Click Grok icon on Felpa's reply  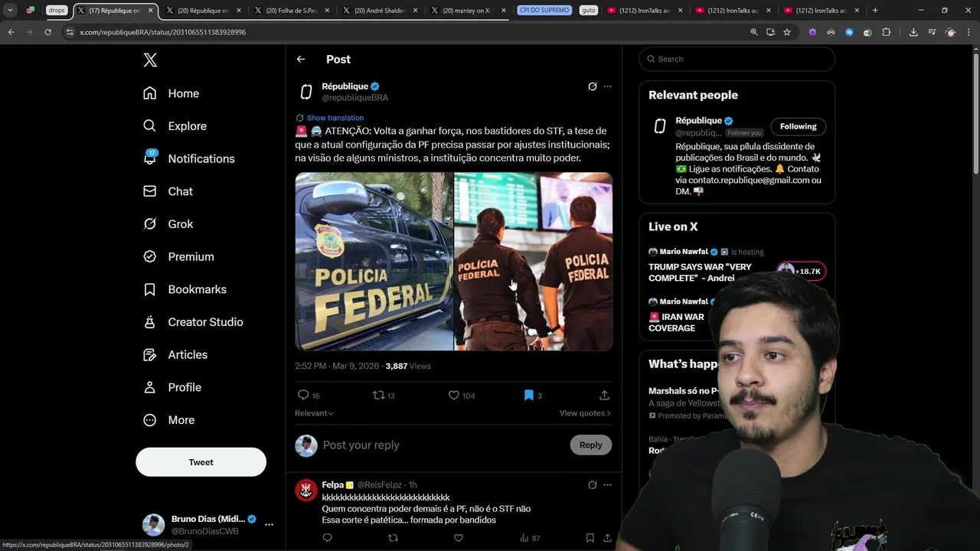coord(592,484)
